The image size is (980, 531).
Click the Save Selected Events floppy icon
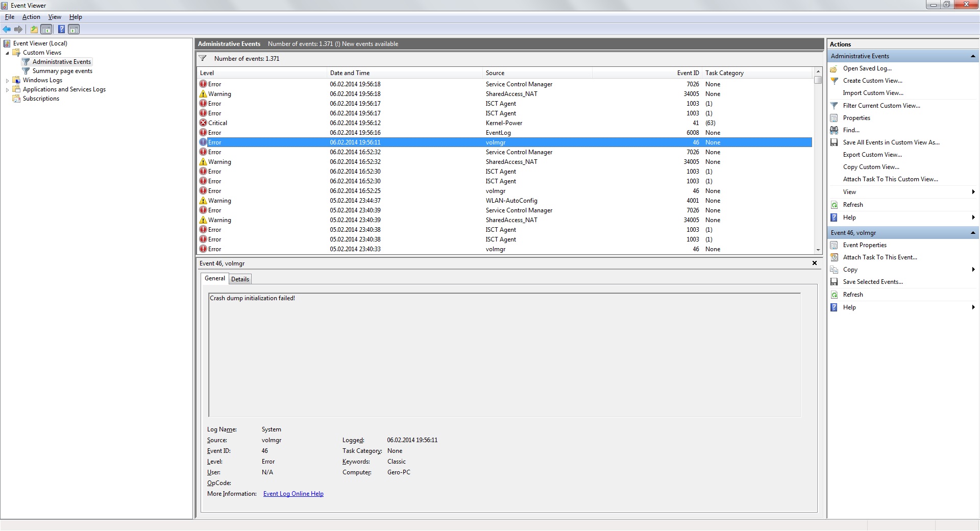coord(834,282)
